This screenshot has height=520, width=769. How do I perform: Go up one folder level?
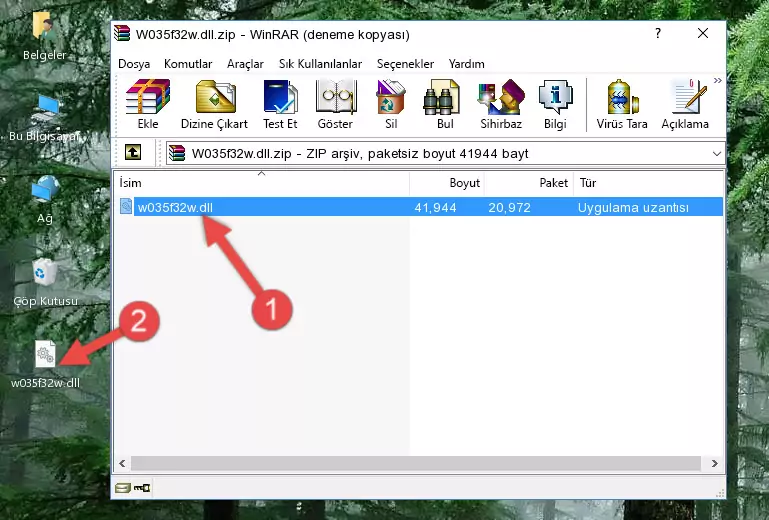click(x=133, y=153)
